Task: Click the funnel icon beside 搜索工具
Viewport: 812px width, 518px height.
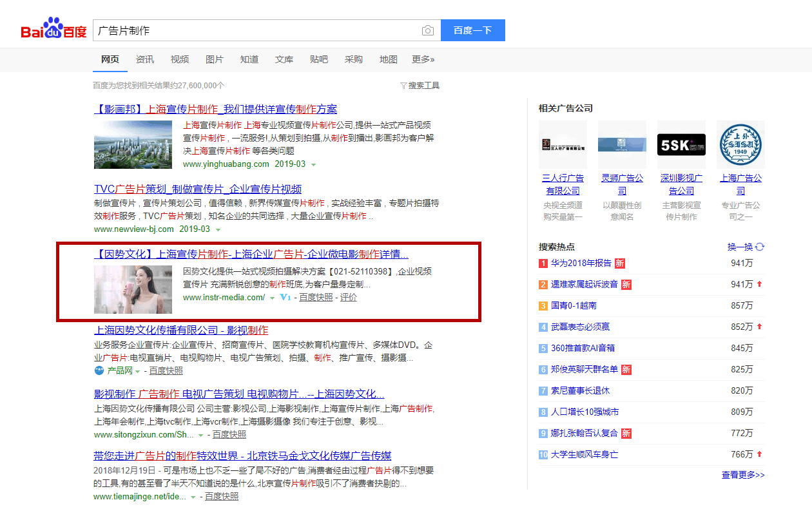Action: coord(403,86)
